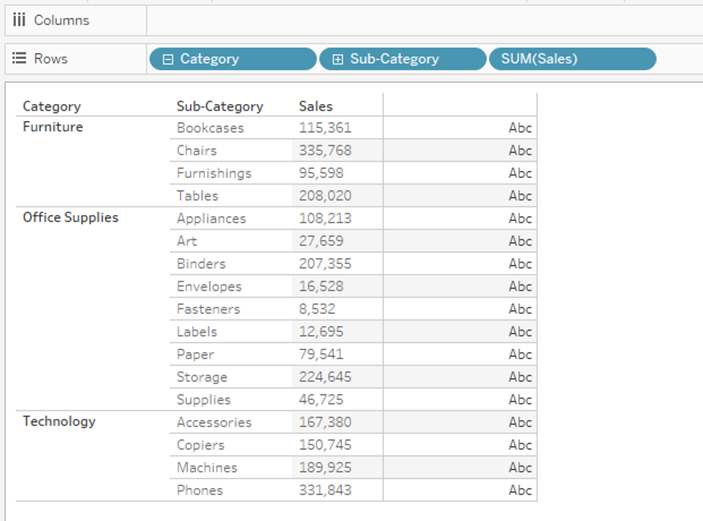The height and width of the screenshot is (521, 703).
Task: Click the Copiers sub-category label
Action: coord(200,445)
